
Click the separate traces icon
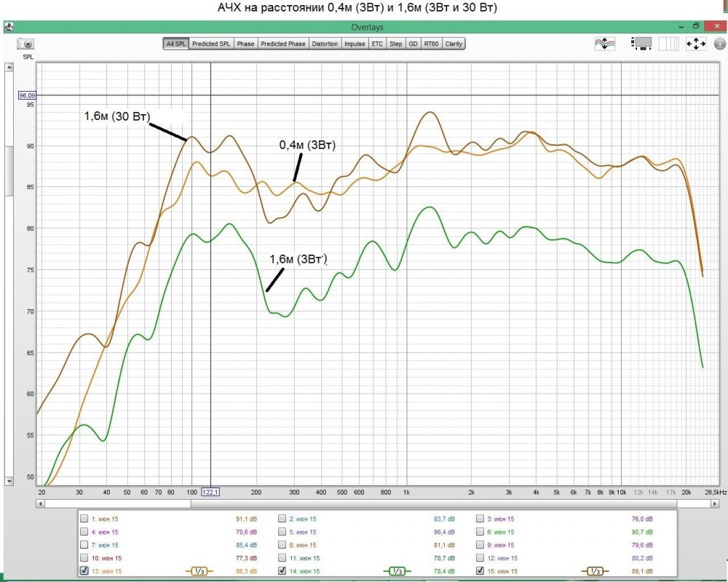(604, 44)
